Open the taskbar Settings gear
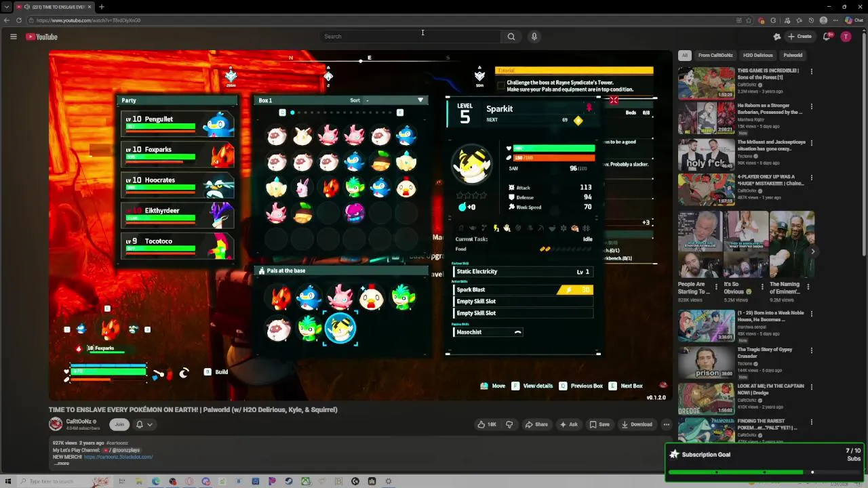868x488 pixels. click(389, 481)
